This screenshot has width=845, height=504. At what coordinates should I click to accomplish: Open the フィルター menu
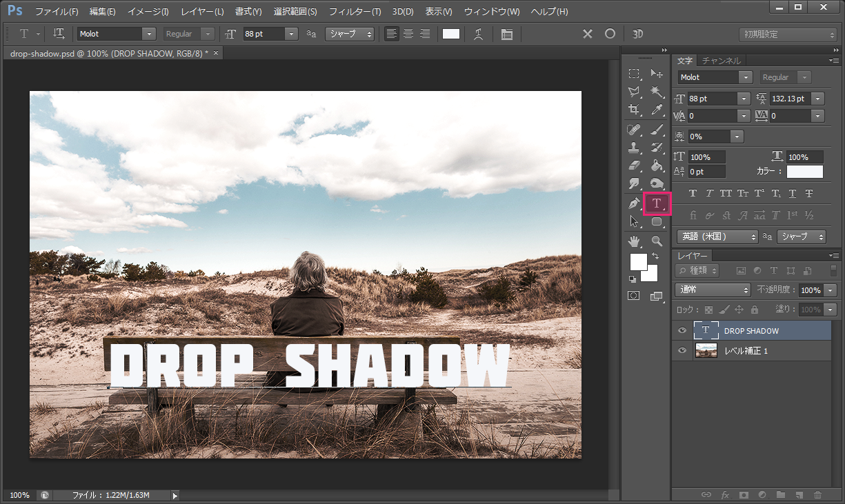click(354, 11)
